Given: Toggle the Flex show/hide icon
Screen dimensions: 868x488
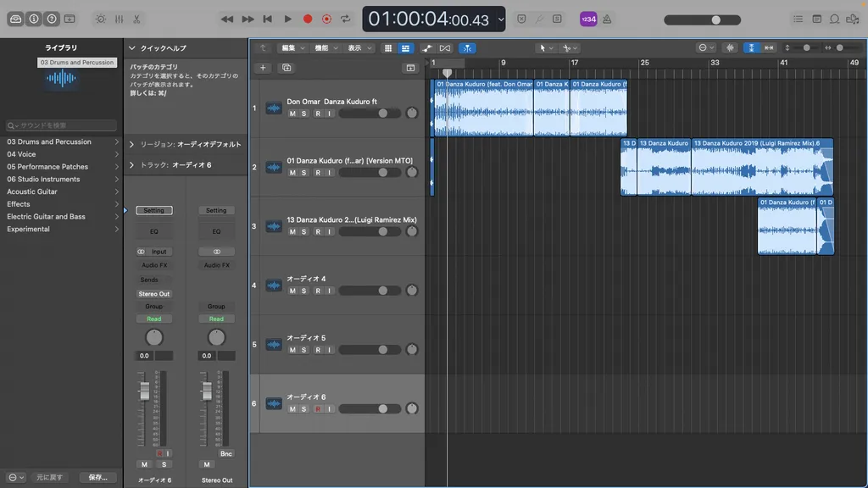Looking at the screenshot, I should coord(445,48).
